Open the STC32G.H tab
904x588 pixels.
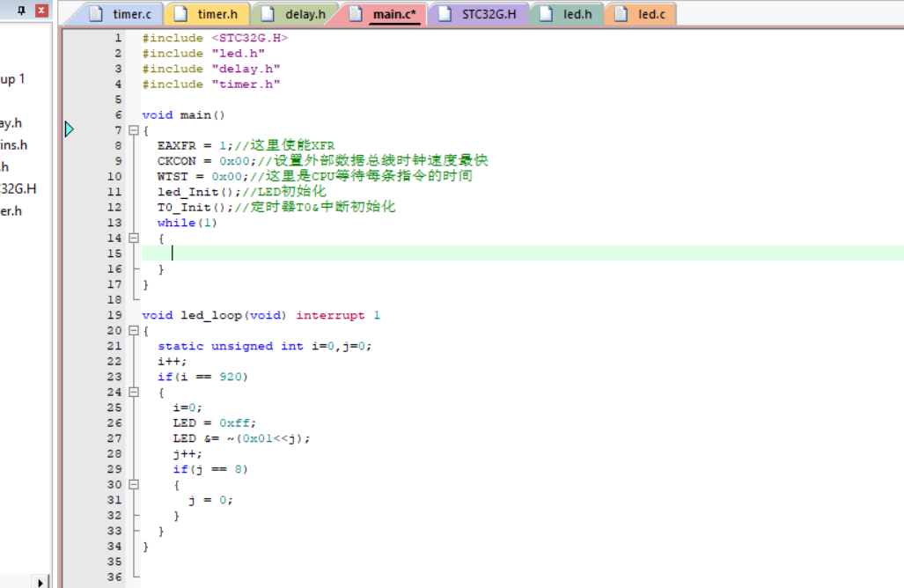(x=479, y=14)
